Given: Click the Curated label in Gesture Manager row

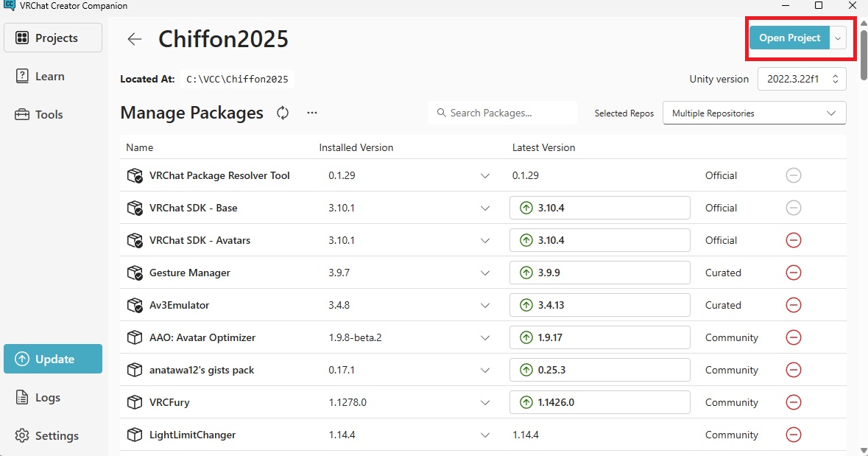Looking at the screenshot, I should tap(723, 273).
